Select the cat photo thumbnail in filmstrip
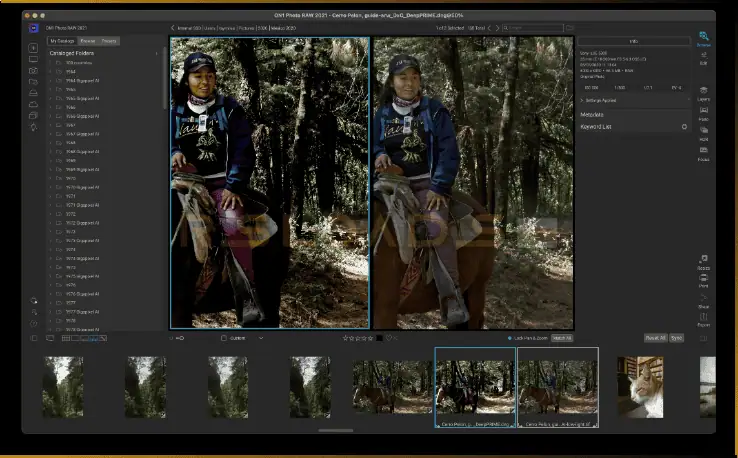738x458 pixels. pos(640,387)
